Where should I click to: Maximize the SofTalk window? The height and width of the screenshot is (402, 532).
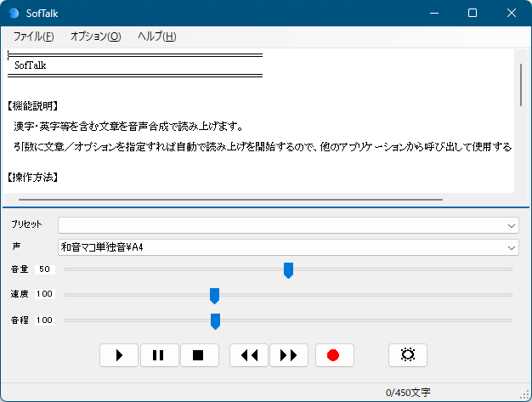tap(473, 14)
